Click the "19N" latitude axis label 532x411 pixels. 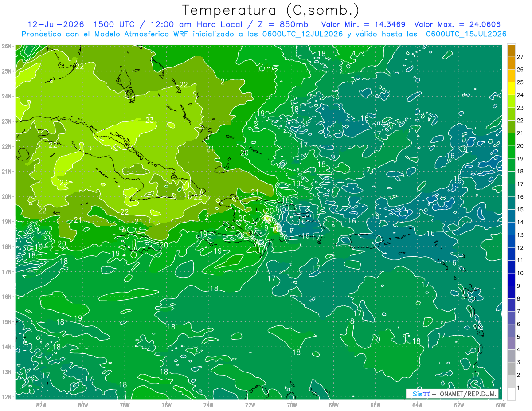click(x=6, y=221)
